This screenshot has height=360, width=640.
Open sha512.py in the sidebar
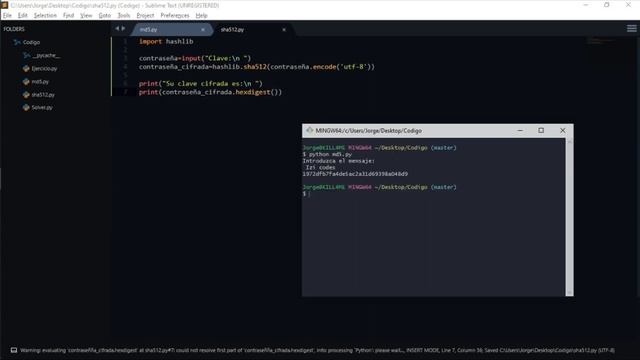click(x=43, y=95)
